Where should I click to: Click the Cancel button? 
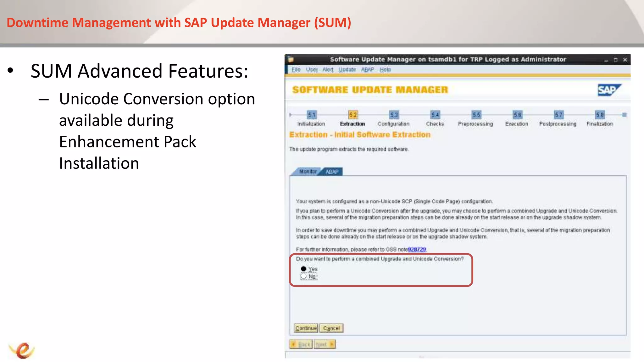pos(331,328)
